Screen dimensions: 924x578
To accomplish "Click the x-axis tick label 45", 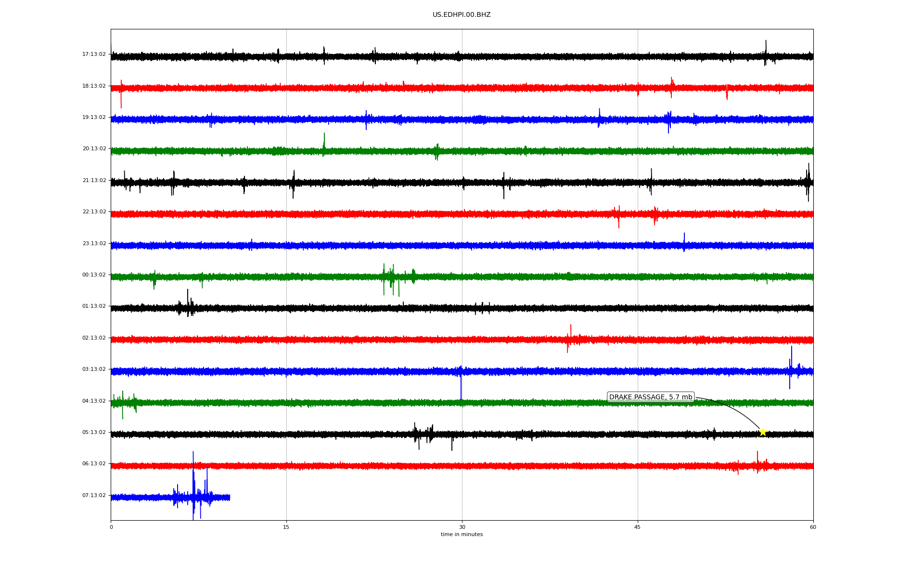I will [638, 527].
